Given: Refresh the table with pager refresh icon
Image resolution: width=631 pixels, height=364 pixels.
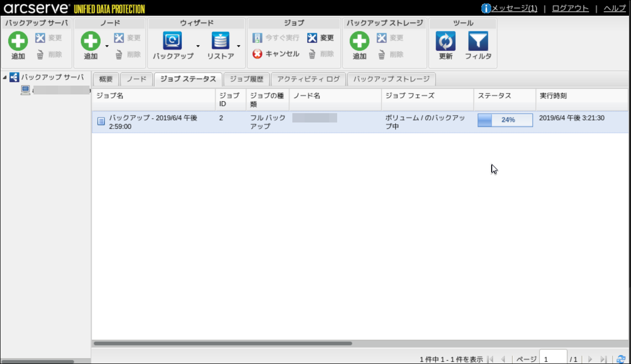Looking at the screenshot, I should 621,360.
